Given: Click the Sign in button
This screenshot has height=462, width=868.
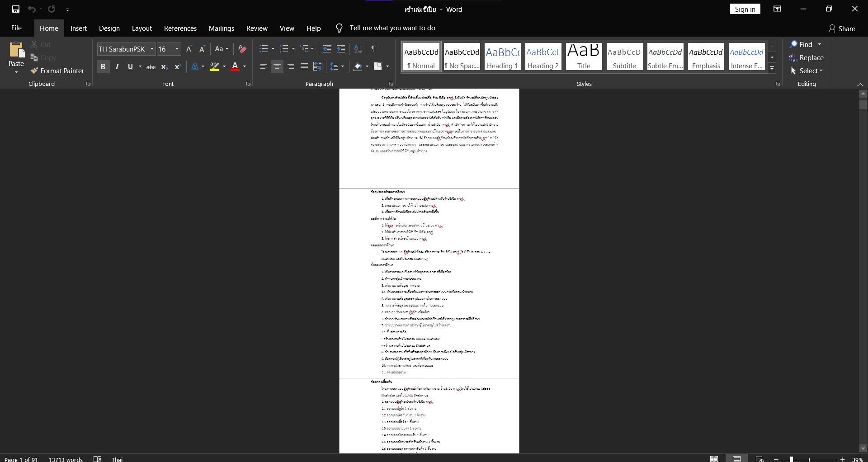Looking at the screenshot, I should [x=745, y=9].
